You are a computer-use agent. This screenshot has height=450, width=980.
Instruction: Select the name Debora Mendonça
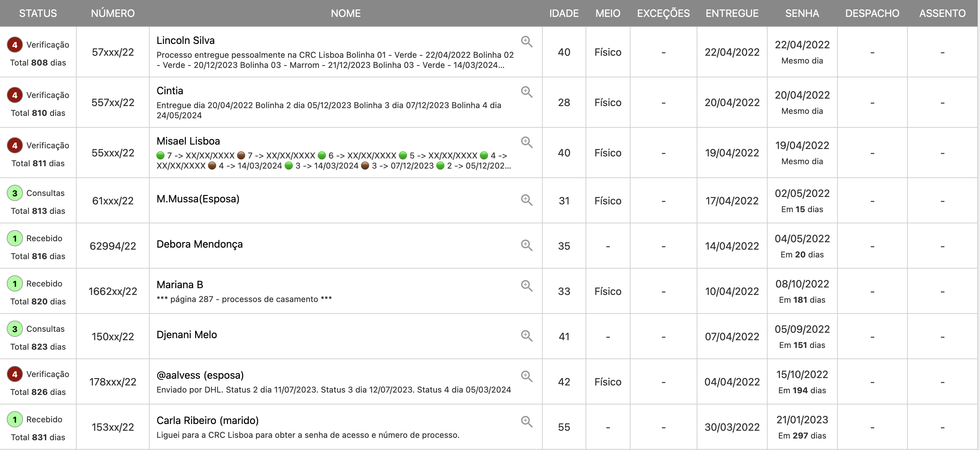[x=199, y=244]
